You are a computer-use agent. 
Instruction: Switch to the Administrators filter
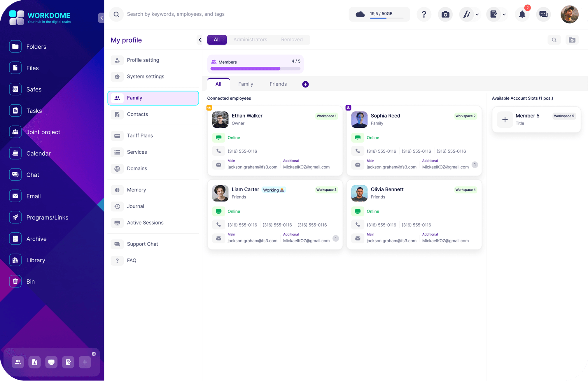pos(250,40)
